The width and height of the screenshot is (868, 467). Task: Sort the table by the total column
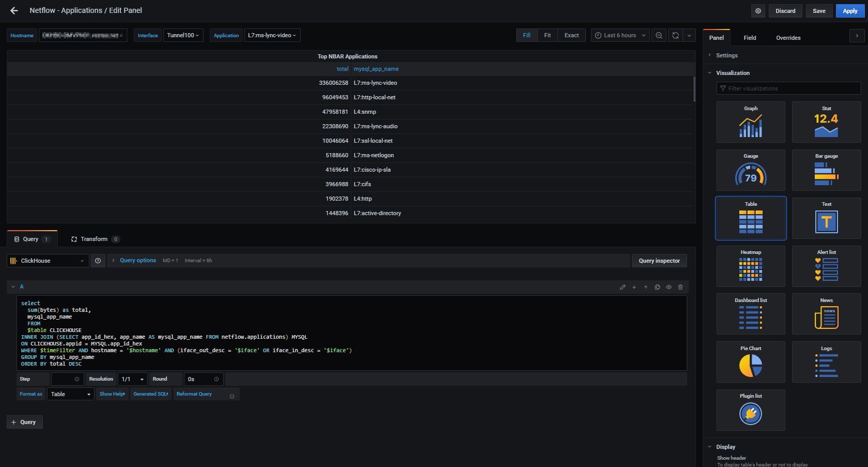(343, 68)
